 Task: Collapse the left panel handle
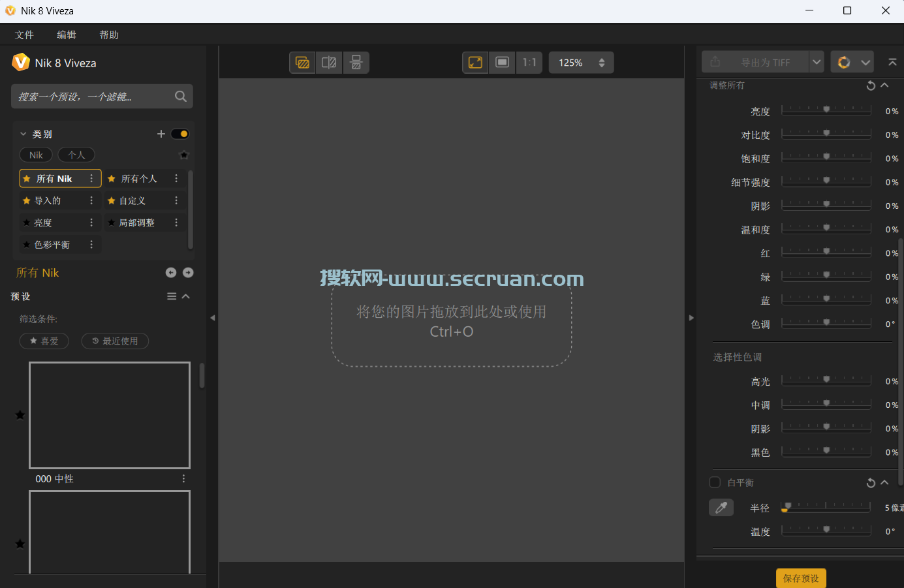212,318
